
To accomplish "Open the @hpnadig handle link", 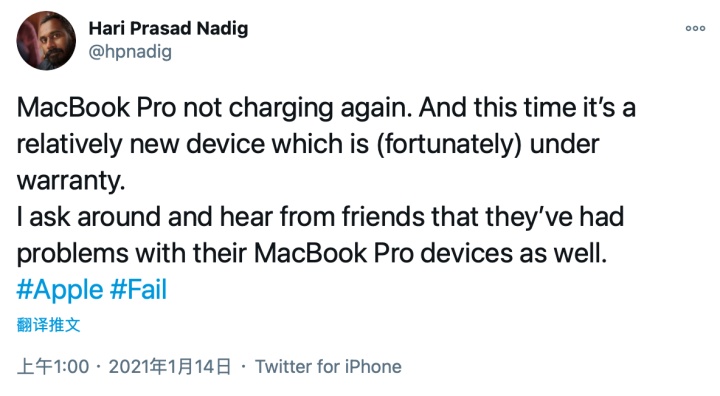I will 130,52.
